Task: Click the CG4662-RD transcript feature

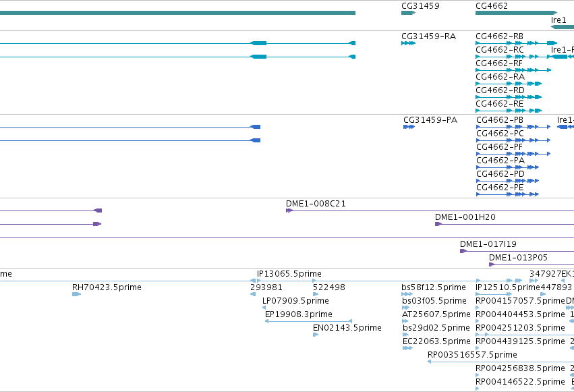Action: click(x=509, y=97)
